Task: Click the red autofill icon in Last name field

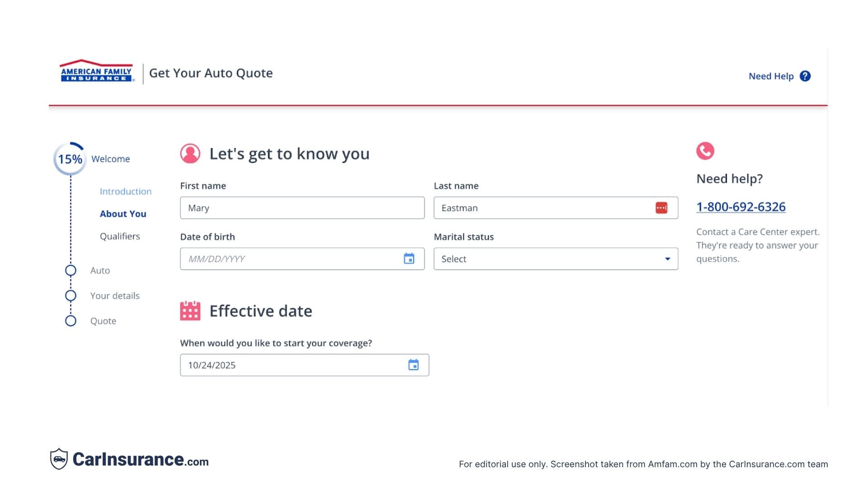Action: (x=661, y=208)
